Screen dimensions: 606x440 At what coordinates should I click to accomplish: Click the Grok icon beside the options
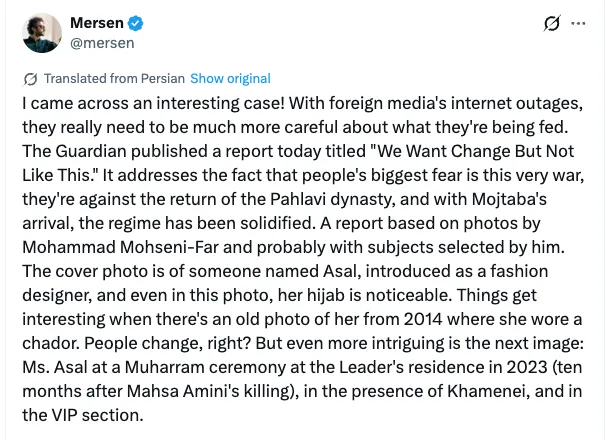point(550,23)
